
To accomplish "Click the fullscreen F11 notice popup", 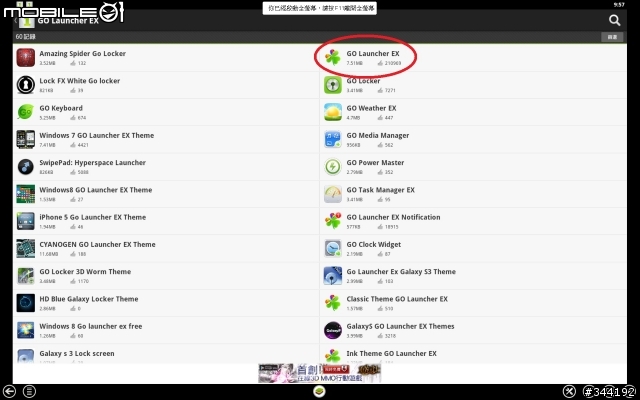I will click(x=320, y=8).
